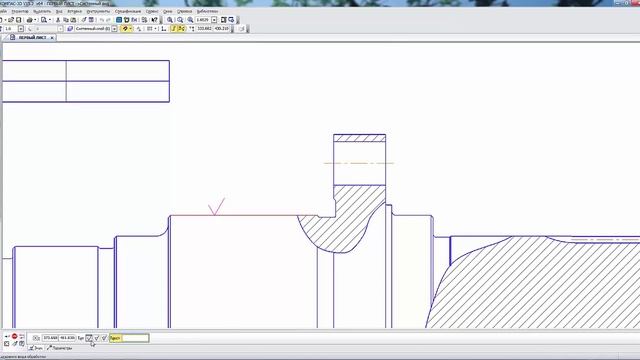
Task: Click the highlighted yellow snap settings icon
Action: (125, 29)
